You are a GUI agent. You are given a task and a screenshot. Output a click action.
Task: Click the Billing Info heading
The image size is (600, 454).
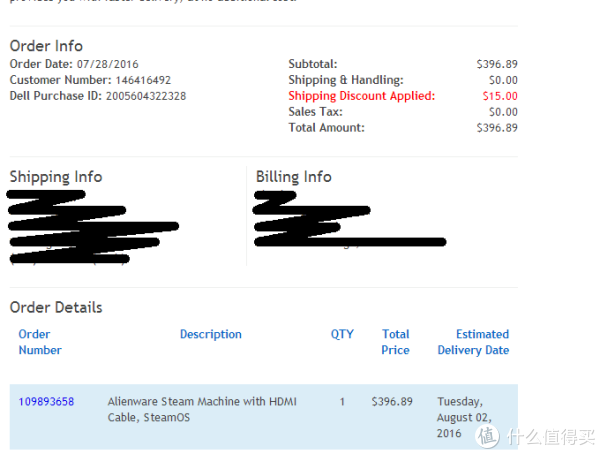293,177
